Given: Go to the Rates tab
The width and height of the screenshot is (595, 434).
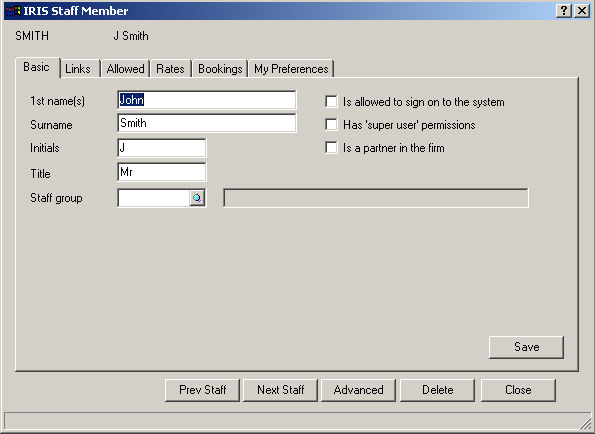Looking at the screenshot, I should click(170, 69).
